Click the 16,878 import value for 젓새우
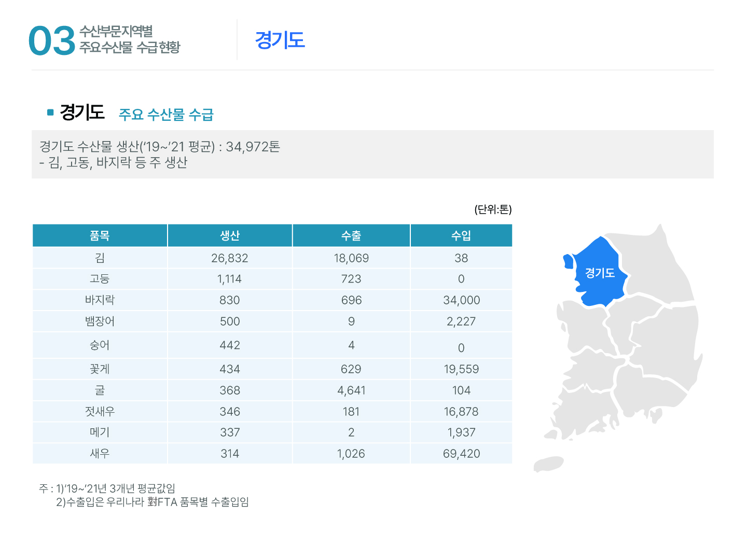The image size is (747, 560). coord(461,412)
